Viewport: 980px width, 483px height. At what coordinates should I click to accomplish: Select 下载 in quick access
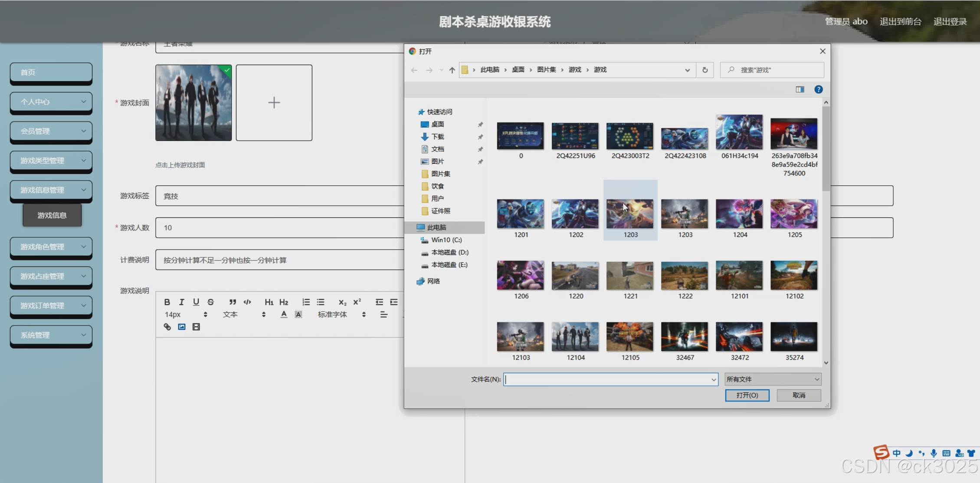tap(437, 137)
